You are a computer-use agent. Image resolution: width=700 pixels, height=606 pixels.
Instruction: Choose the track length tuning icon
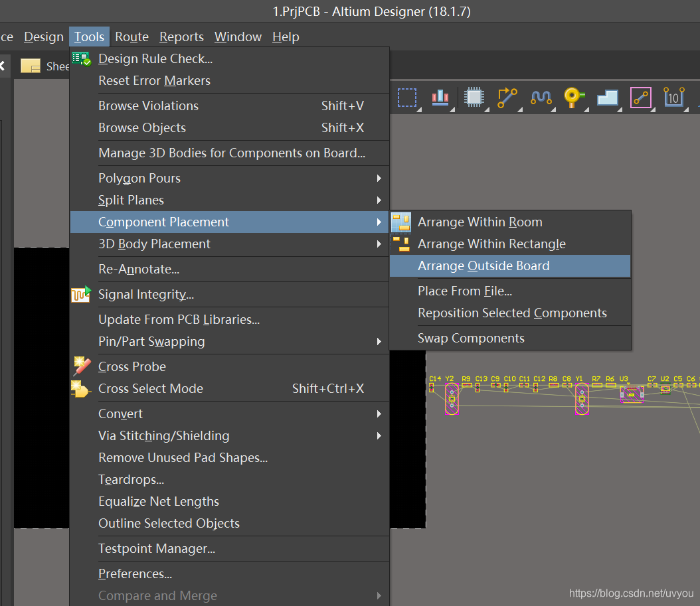[x=541, y=98]
